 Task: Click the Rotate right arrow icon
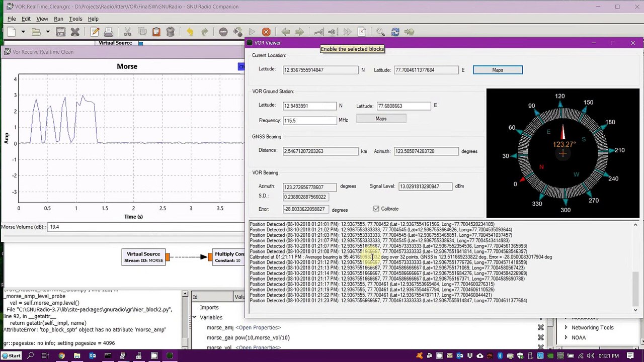click(x=299, y=32)
